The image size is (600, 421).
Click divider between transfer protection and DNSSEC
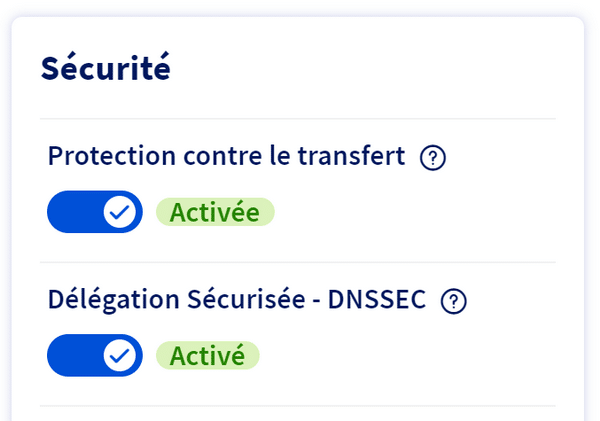coord(298,262)
